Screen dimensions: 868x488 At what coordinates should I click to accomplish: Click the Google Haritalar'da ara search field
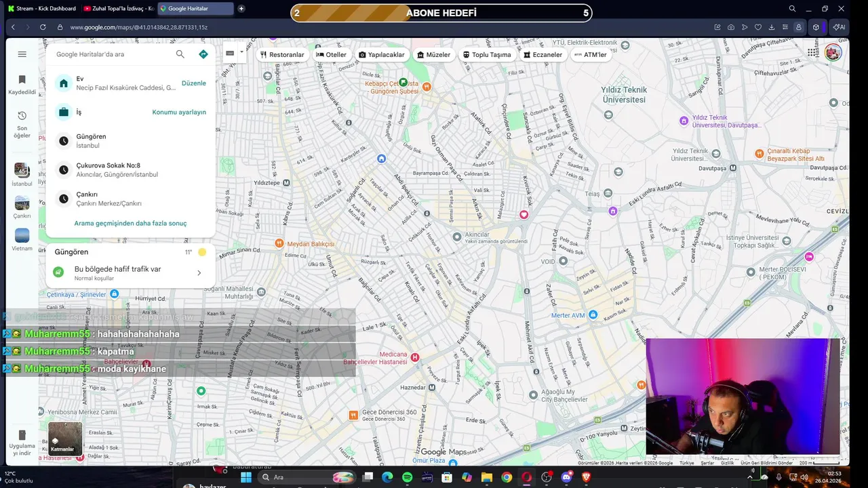(112, 54)
